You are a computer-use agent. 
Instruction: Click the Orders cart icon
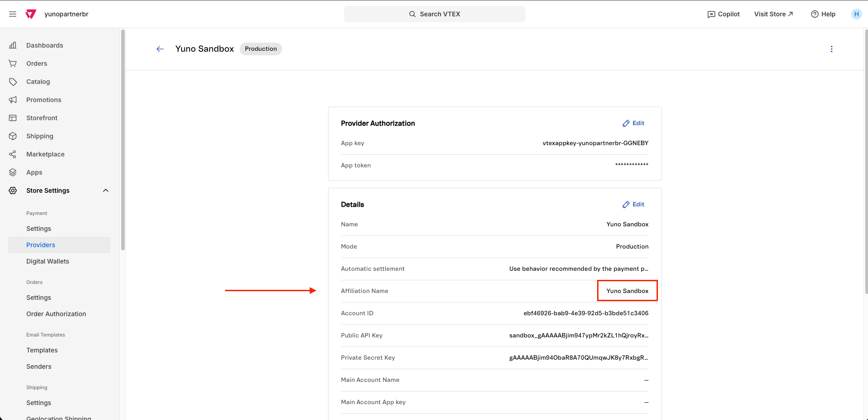pos(13,63)
